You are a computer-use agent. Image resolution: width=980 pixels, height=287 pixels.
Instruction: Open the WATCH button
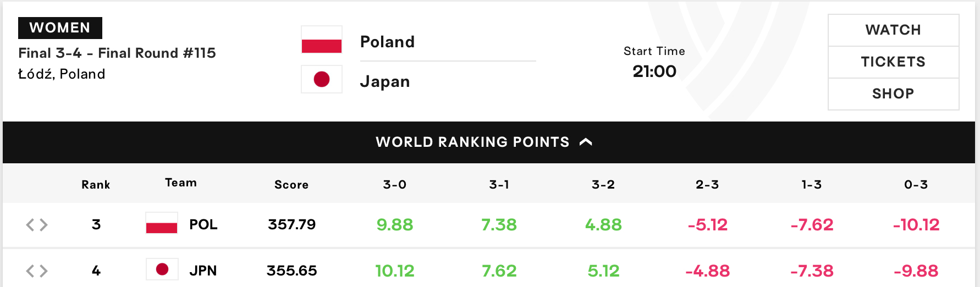[x=893, y=30]
